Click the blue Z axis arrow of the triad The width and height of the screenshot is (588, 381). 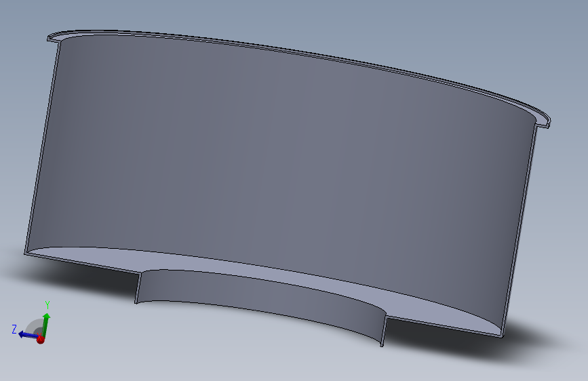coord(27,335)
